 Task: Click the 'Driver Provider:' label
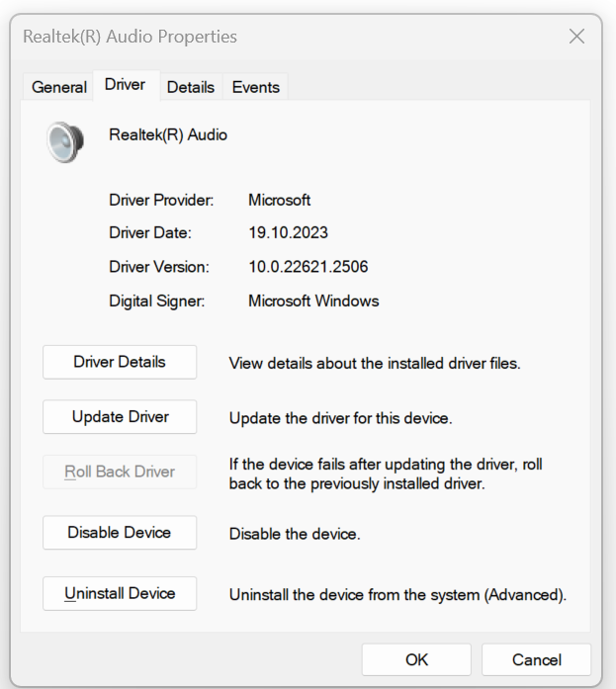click(x=161, y=201)
